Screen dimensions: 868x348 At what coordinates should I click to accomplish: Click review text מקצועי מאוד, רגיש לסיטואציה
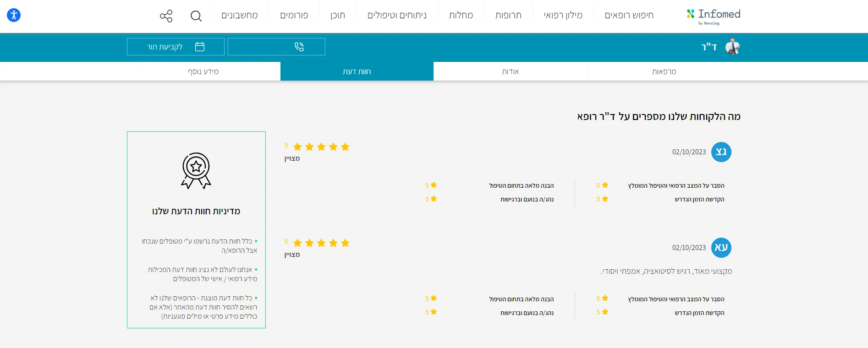tap(666, 272)
